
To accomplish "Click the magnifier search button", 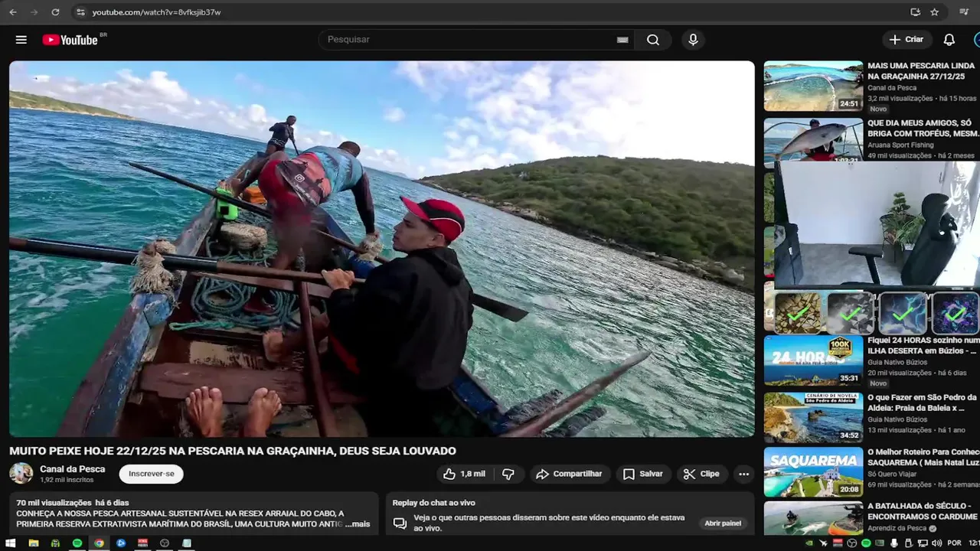I will (653, 40).
